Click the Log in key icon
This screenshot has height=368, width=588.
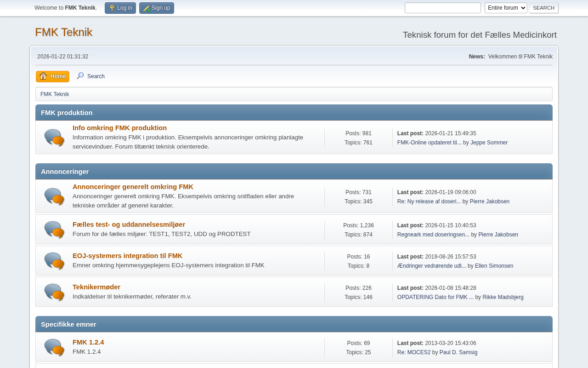(x=112, y=8)
